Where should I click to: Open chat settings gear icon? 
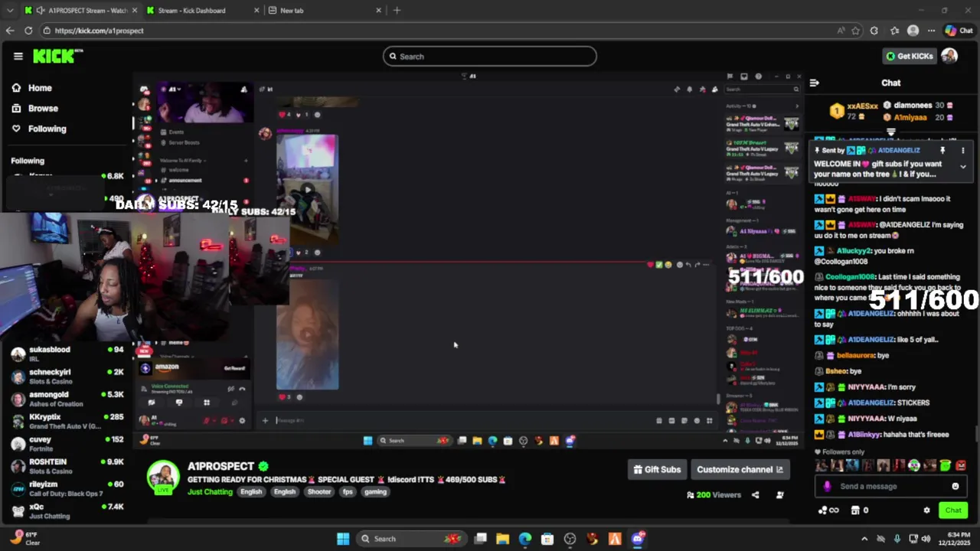926,510
